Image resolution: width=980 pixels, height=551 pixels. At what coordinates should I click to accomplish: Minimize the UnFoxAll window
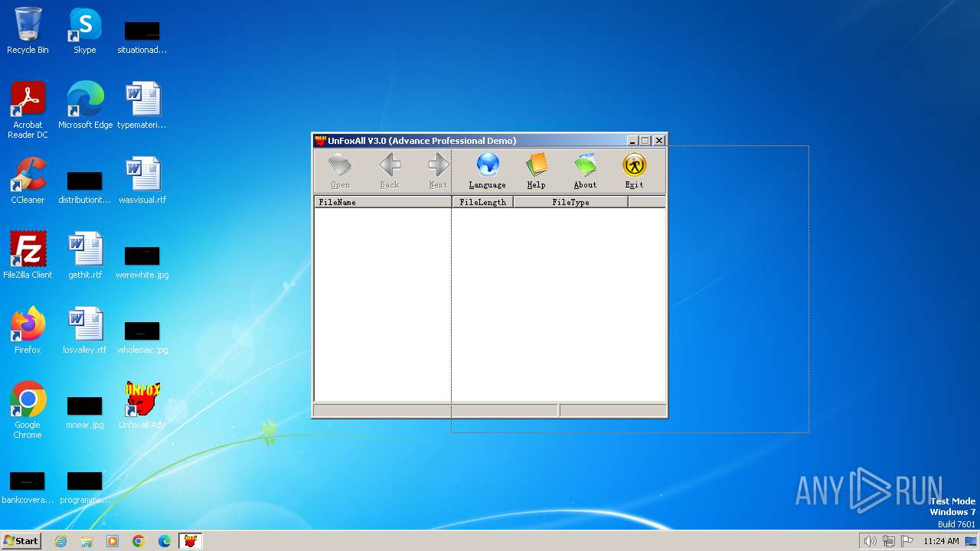coord(632,141)
